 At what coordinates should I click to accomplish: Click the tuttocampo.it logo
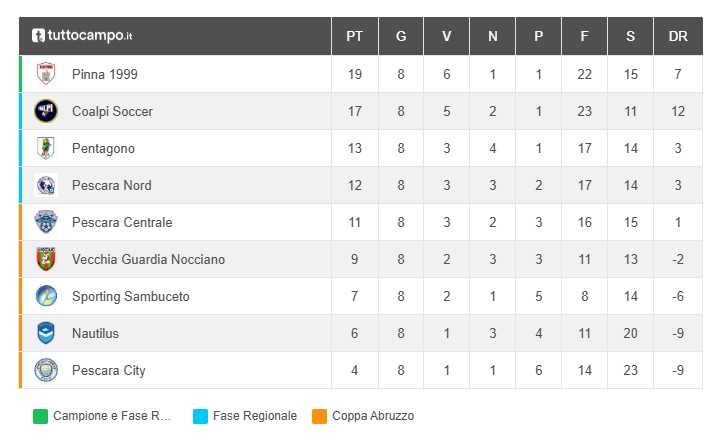pyautogui.click(x=82, y=36)
